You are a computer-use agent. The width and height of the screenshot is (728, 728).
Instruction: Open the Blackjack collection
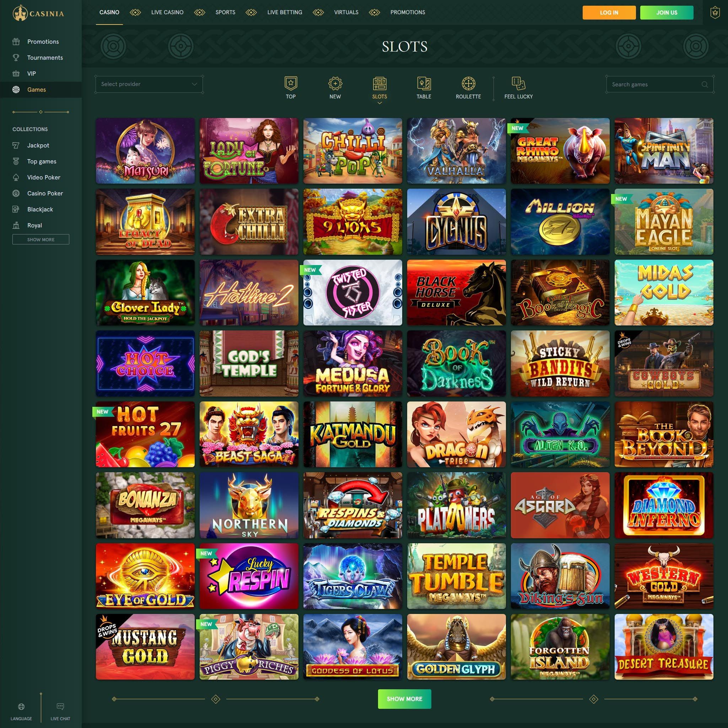(x=39, y=209)
